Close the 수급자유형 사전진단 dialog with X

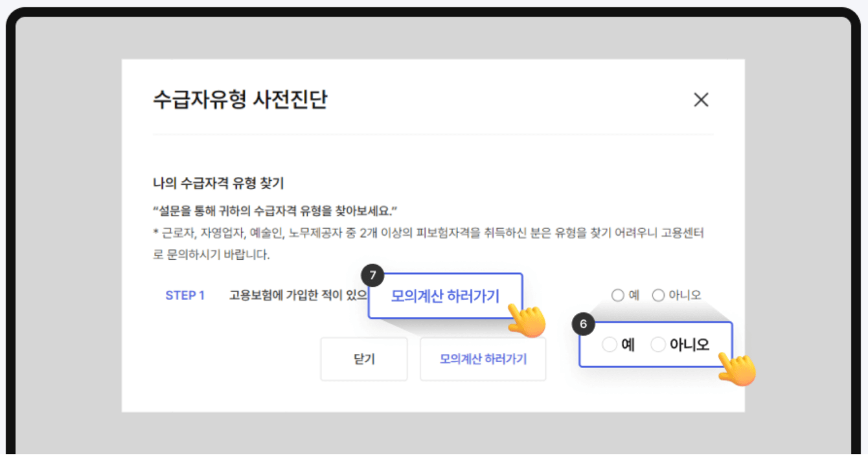coord(702,100)
